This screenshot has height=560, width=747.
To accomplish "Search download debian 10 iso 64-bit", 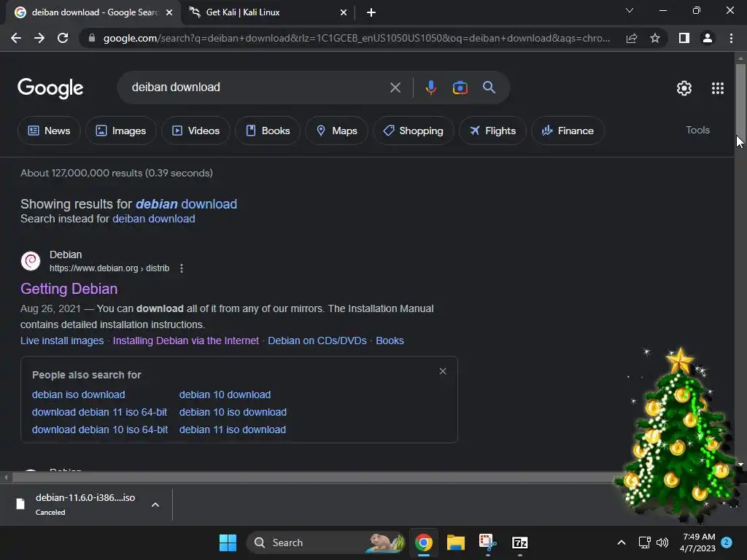I will pyautogui.click(x=100, y=430).
